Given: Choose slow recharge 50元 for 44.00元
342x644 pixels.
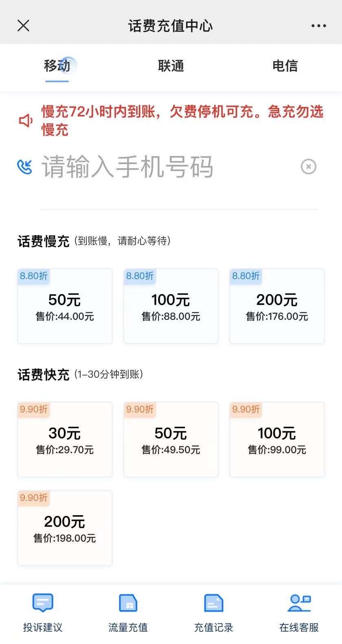Looking at the screenshot, I should pos(65,306).
